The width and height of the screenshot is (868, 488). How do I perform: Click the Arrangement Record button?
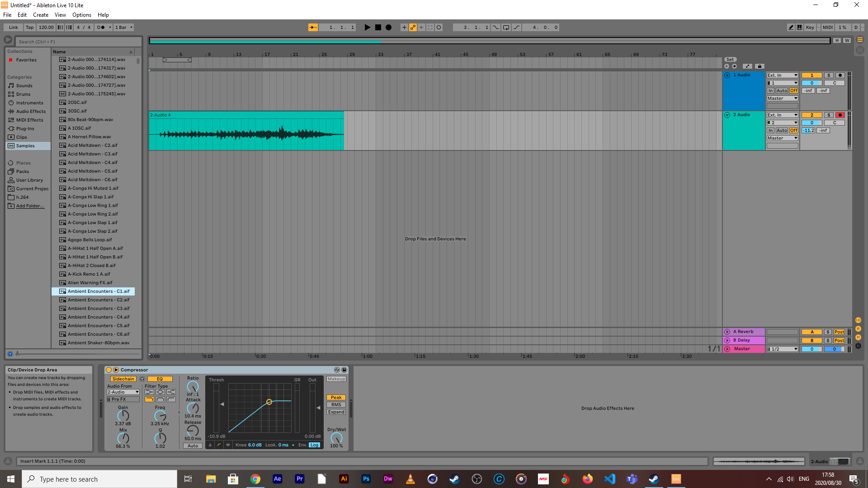388,28
